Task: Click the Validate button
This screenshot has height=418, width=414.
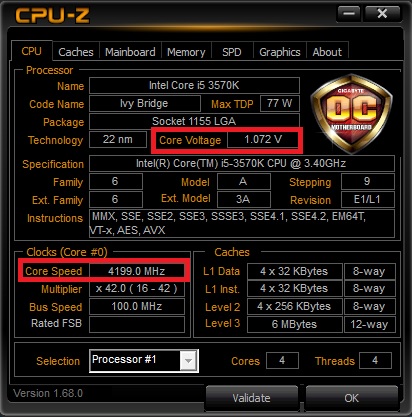Action: pyautogui.click(x=252, y=398)
